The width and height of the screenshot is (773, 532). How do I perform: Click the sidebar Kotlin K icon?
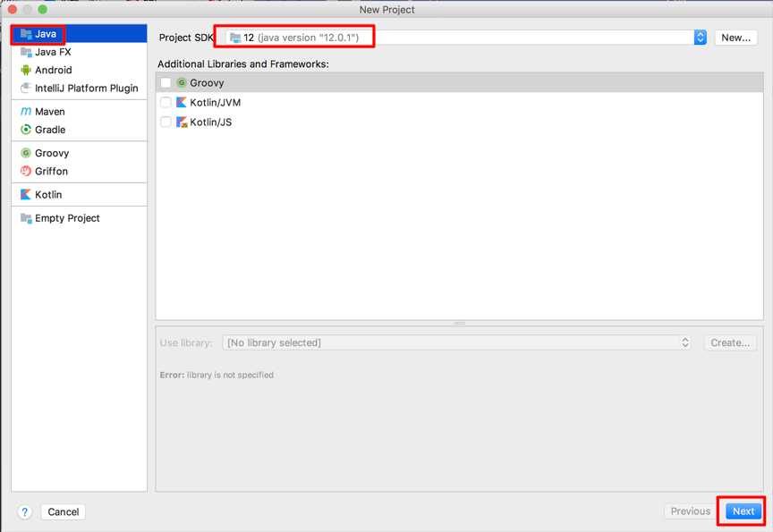26,195
